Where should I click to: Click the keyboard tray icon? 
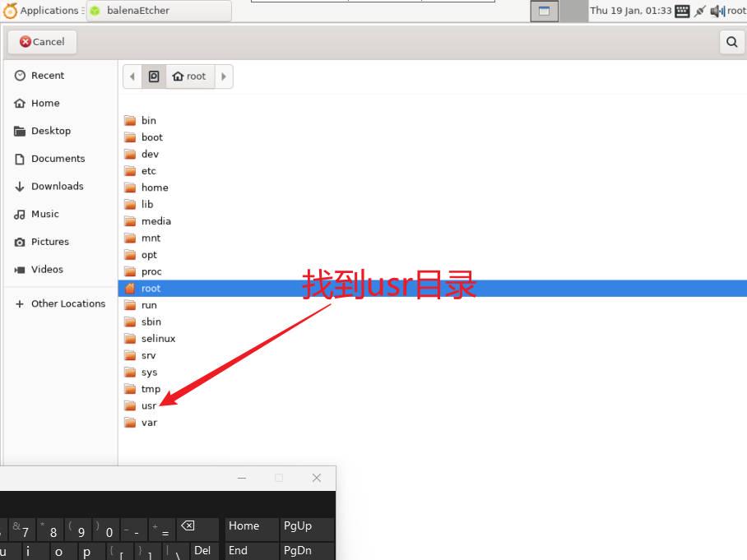(x=682, y=11)
